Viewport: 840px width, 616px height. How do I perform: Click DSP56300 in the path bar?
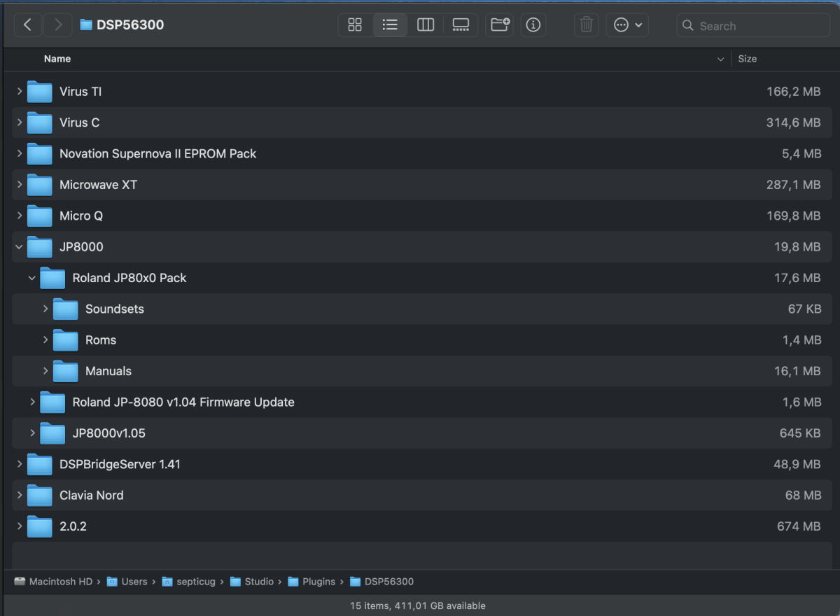tap(381, 582)
